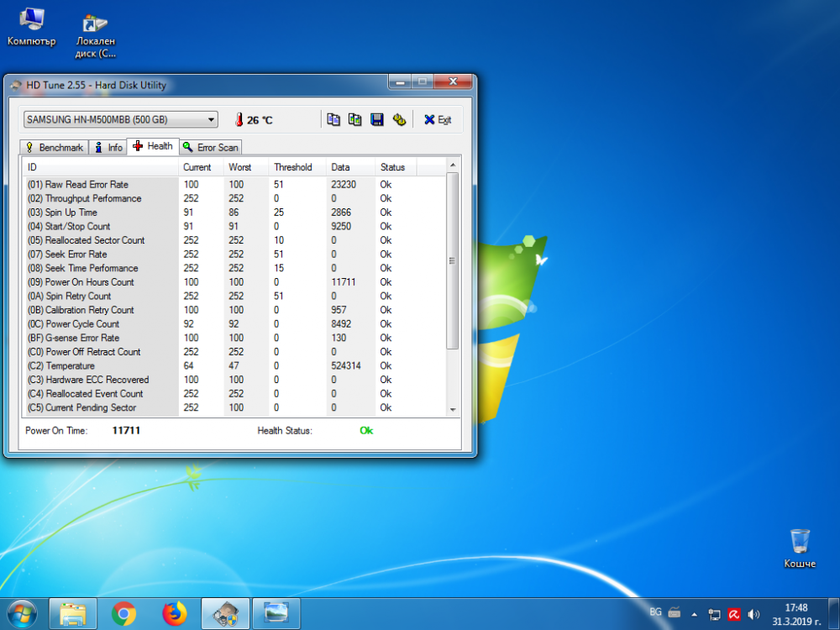Click the BG language indicator in tray
This screenshot has height=630, width=840.
[655, 612]
